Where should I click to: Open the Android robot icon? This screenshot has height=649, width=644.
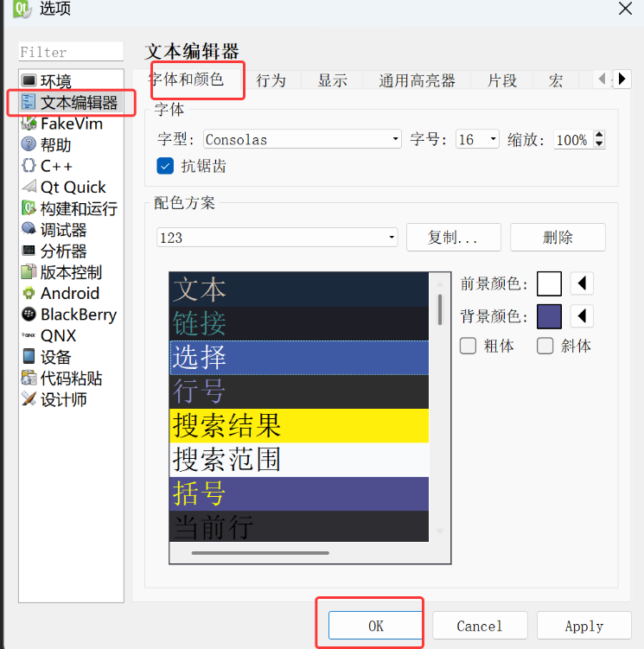(x=29, y=293)
